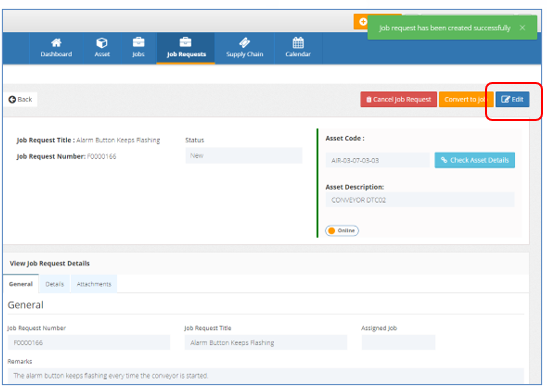This screenshot has width=547, height=388.
Task: Click the Calendar menu label
Action: pyautogui.click(x=298, y=54)
